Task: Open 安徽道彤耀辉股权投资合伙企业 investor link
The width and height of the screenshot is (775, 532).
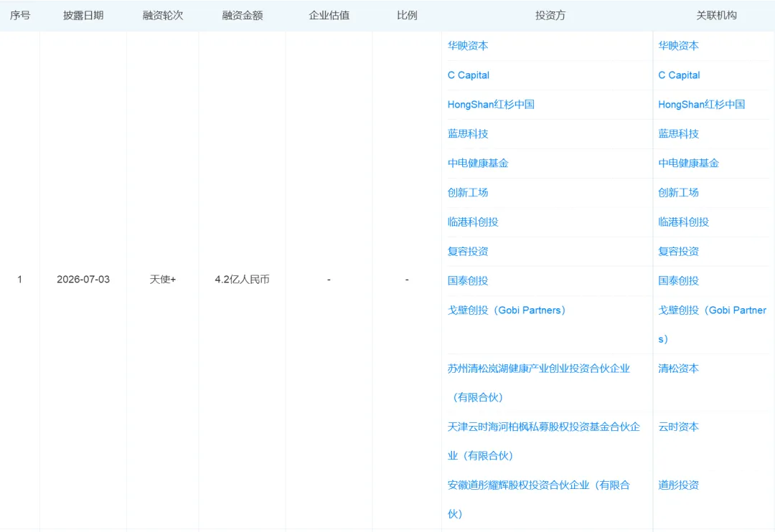Action: coord(539,500)
